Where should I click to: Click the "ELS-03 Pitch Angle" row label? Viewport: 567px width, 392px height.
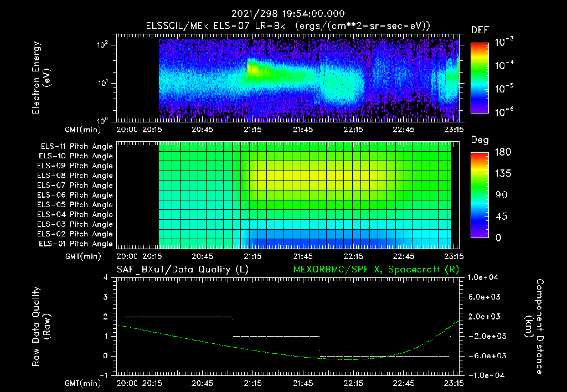pyautogui.click(x=75, y=225)
